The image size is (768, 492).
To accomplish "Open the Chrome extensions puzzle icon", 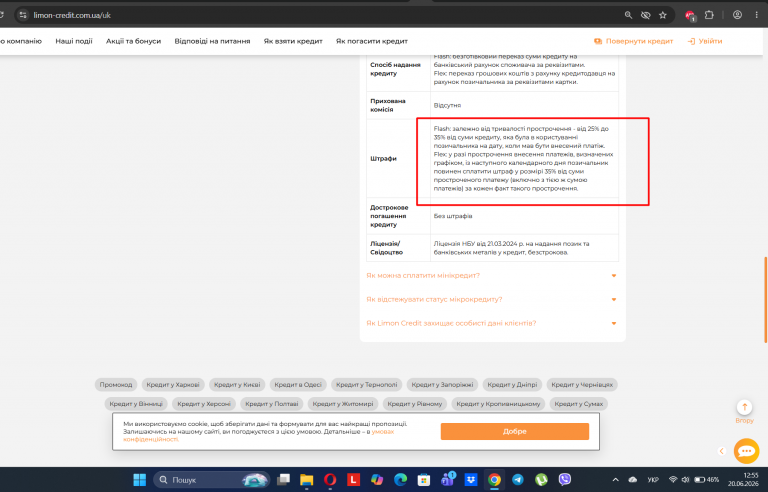I will [709, 15].
